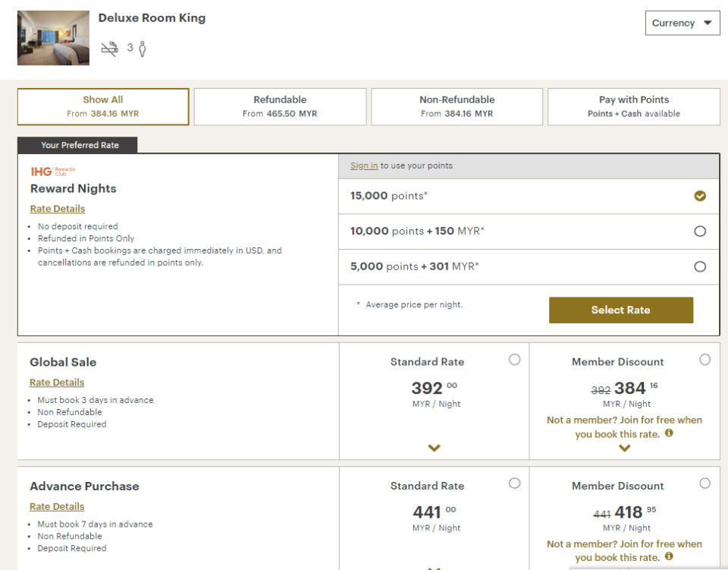Expand Global Sale Member Discount chevron
Screen dimensions: 728x570
click(624, 448)
